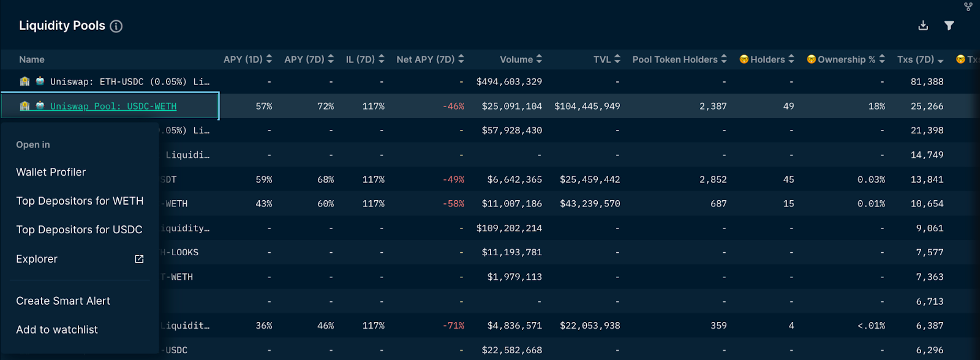Sort the table by Net APY (7D)
This screenshot has height=360, width=980.
tap(461, 59)
